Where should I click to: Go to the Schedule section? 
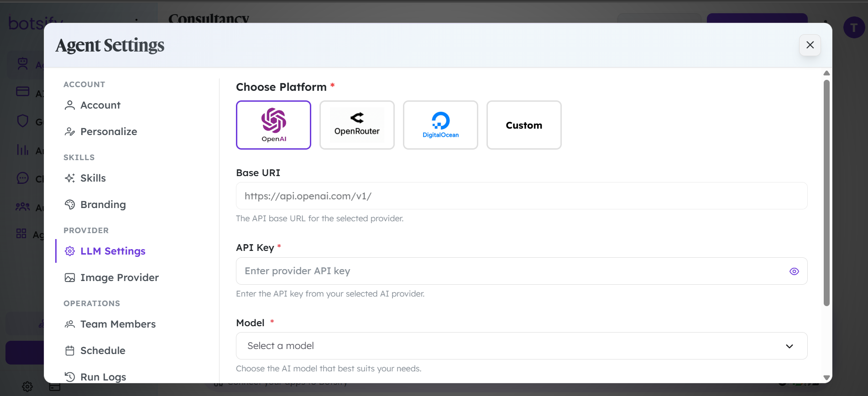click(x=95, y=351)
